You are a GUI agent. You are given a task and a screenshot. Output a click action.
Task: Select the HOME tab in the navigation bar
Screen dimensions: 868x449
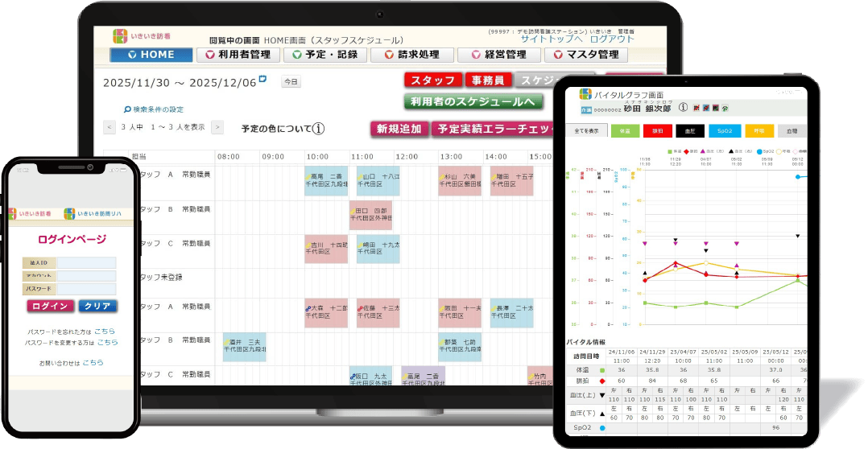[x=151, y=55]
